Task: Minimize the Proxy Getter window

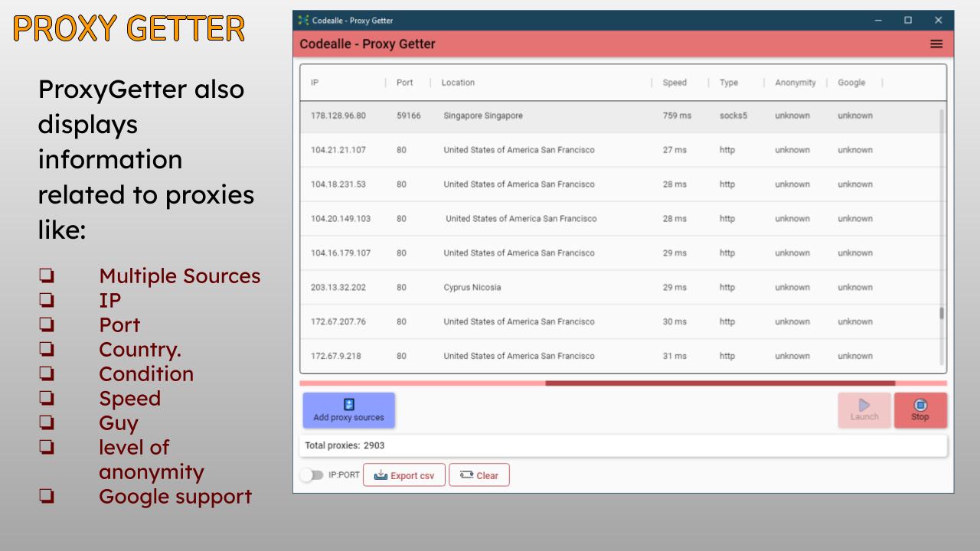Action: point(878,20)
